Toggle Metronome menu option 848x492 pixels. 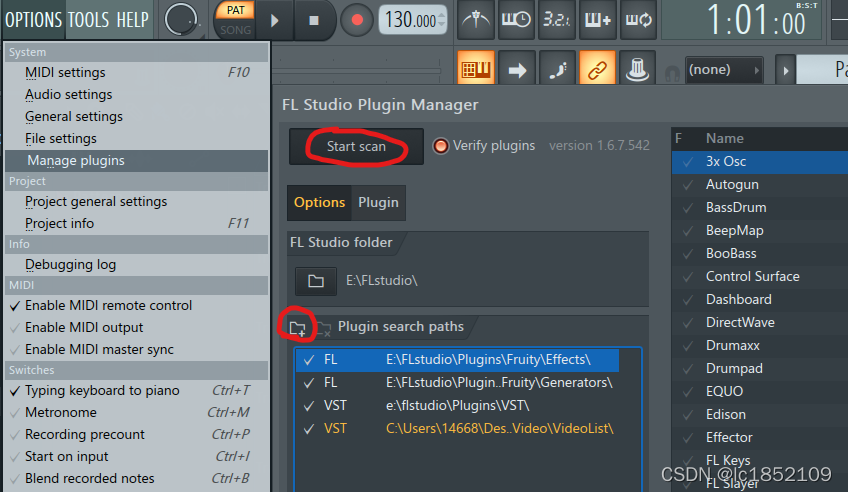click(136, 413)
